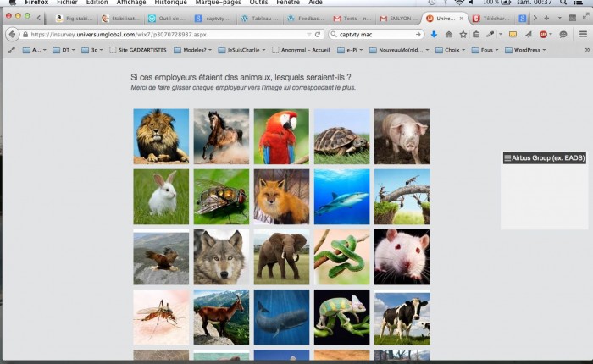Switch to the EMLYON Gmail tab

coord(399,18)
